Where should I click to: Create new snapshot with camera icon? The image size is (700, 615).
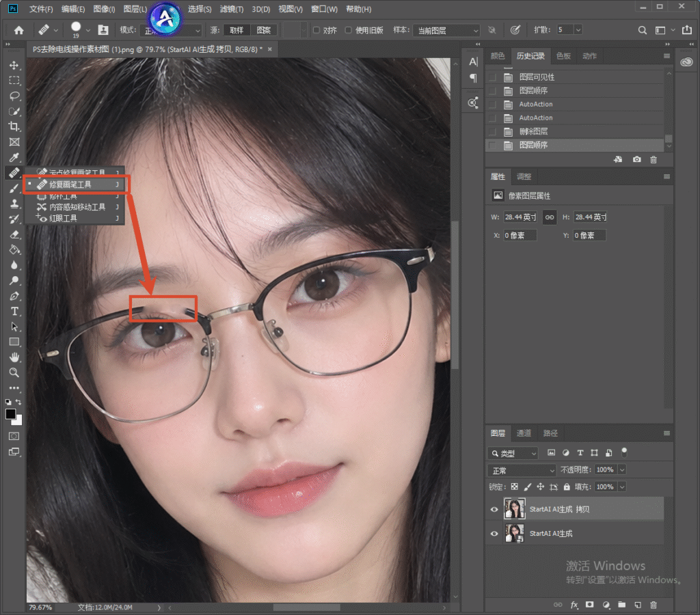636,159
